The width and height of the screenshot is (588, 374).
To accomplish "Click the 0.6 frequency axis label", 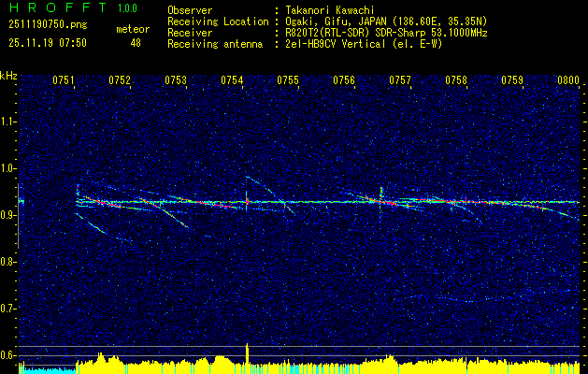I will click(x=8, y=355).
